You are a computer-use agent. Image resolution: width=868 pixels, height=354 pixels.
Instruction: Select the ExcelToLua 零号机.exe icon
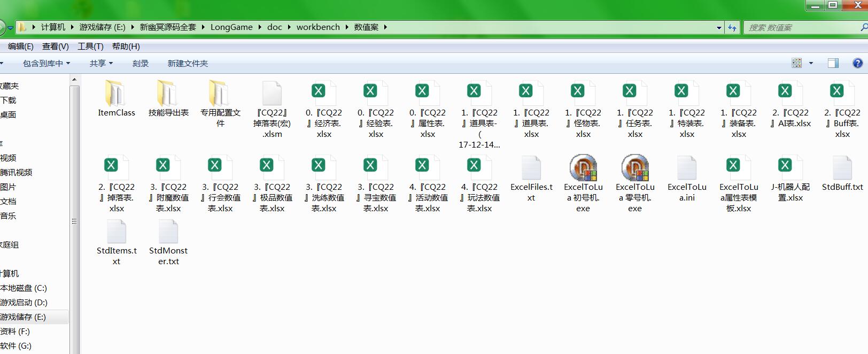(x=635, y=168)
